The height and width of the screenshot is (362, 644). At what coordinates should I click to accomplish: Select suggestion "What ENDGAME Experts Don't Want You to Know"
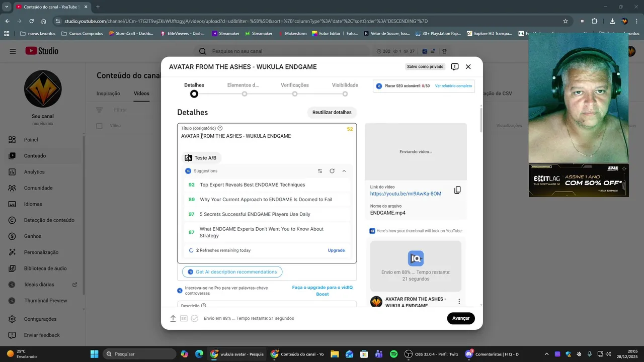coord(267,232)
